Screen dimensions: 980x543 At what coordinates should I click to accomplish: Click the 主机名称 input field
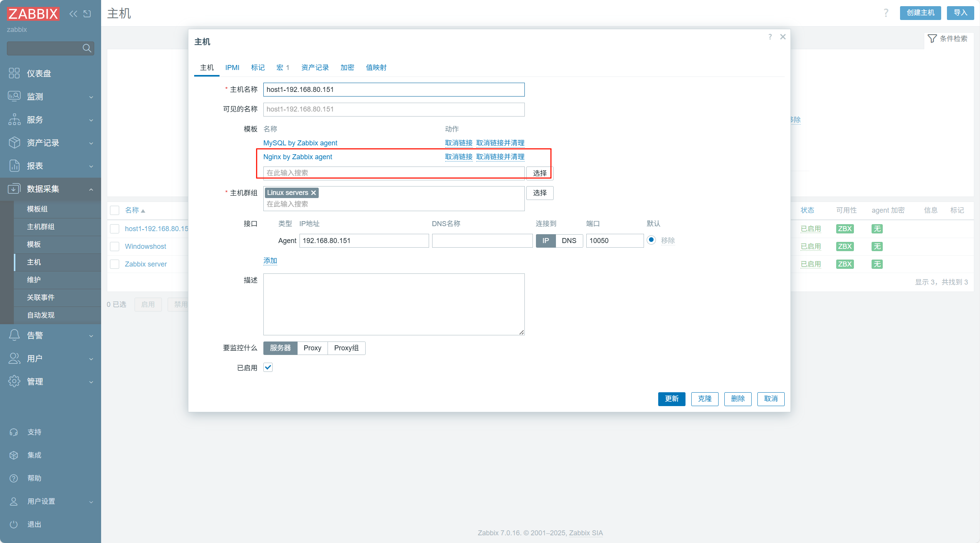tap(394, 89)
